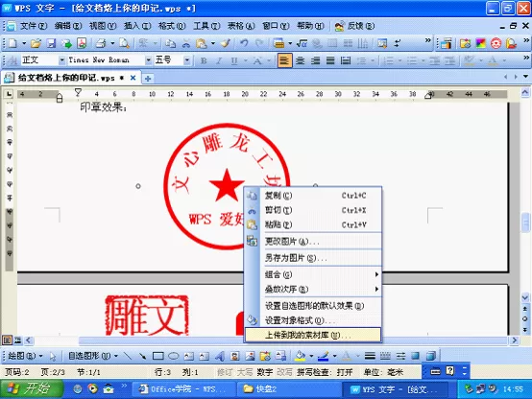Open print preview icon
532x399 pixels.
[124, 43]
